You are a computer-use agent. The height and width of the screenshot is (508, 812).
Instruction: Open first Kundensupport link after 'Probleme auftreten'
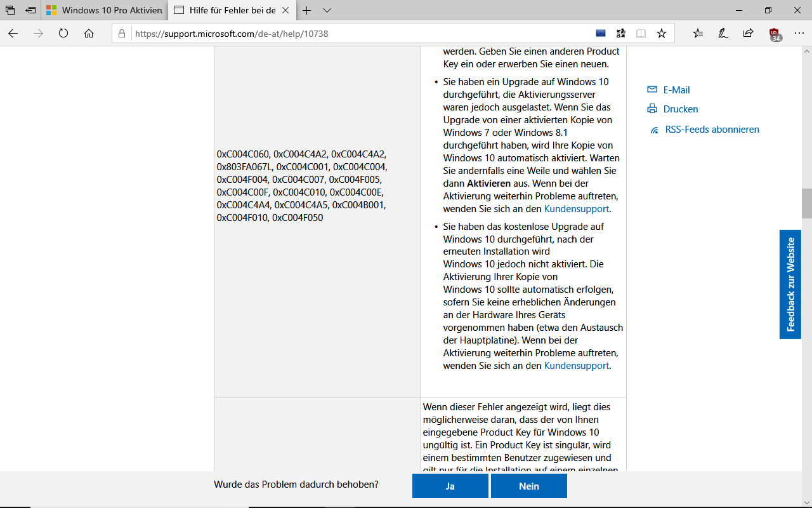click(577, 209)
